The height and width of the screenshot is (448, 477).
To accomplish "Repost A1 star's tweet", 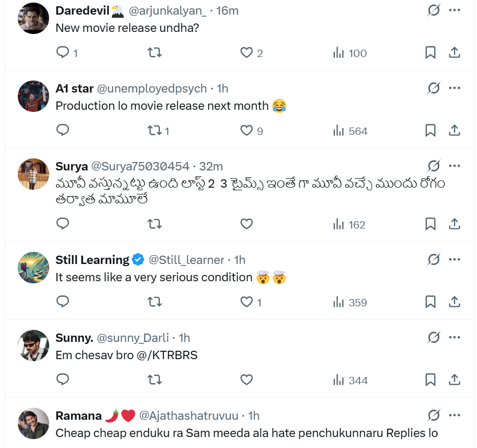I will coord(155,131).
